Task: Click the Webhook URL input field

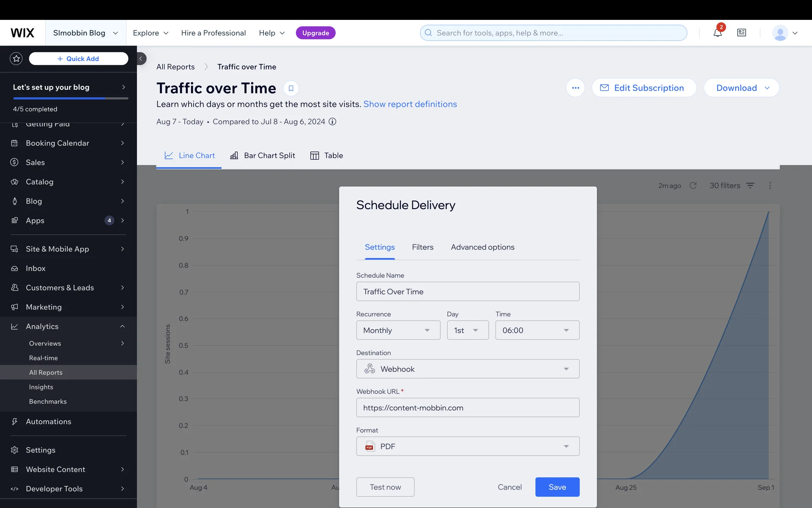Action: (x=467, y=408)
